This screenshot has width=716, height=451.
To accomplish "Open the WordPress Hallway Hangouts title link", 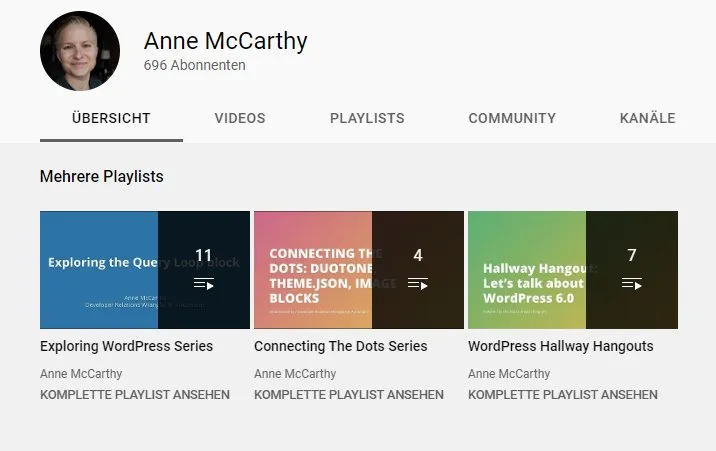I will click(x=561, y=346).
